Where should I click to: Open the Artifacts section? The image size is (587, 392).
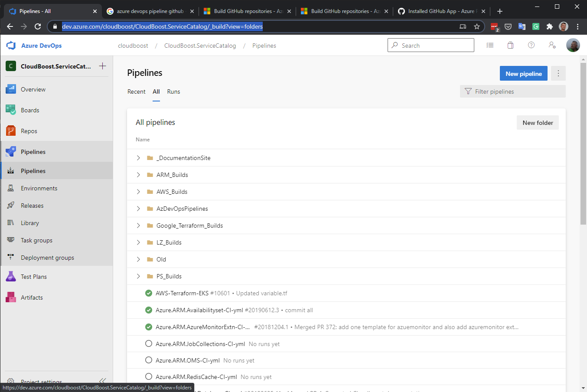click(x=32, y=297)
